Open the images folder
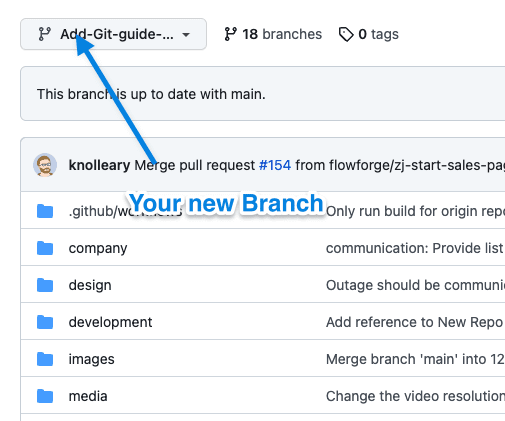 [91, 359]
